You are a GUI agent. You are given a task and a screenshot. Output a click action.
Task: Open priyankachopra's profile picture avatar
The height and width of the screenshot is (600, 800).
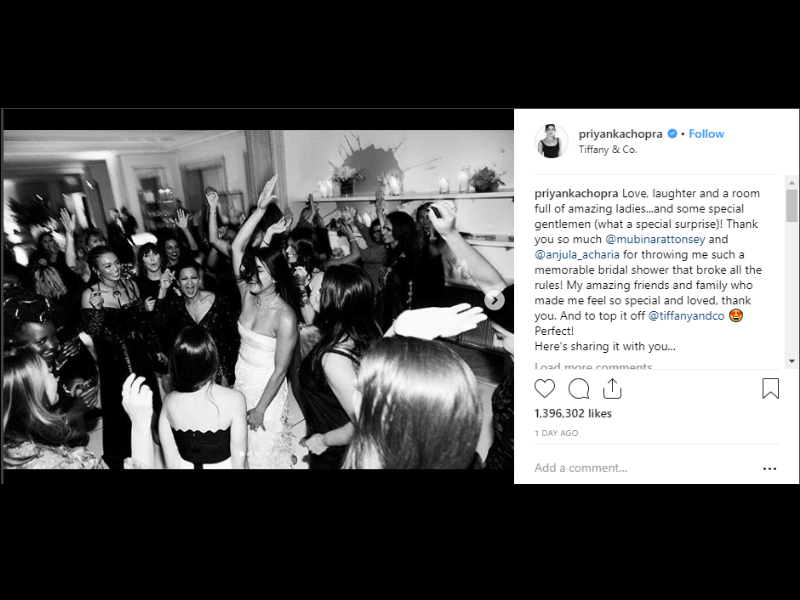[x=551, y=141]
